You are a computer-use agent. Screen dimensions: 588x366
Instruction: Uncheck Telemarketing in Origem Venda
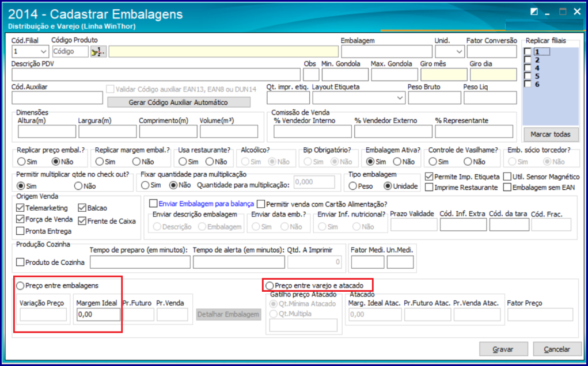click(20, 208)
